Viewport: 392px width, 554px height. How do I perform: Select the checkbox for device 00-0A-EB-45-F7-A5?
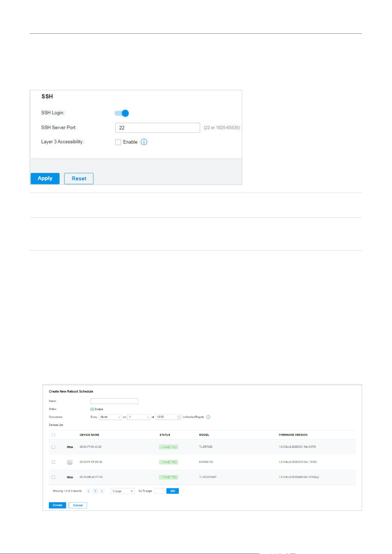click(x=53, y=477)
